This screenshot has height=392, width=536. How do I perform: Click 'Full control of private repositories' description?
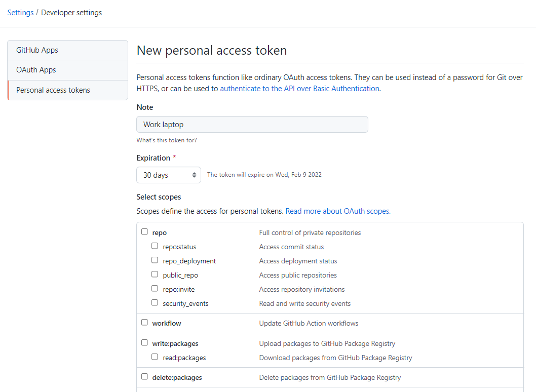(310, 233)
